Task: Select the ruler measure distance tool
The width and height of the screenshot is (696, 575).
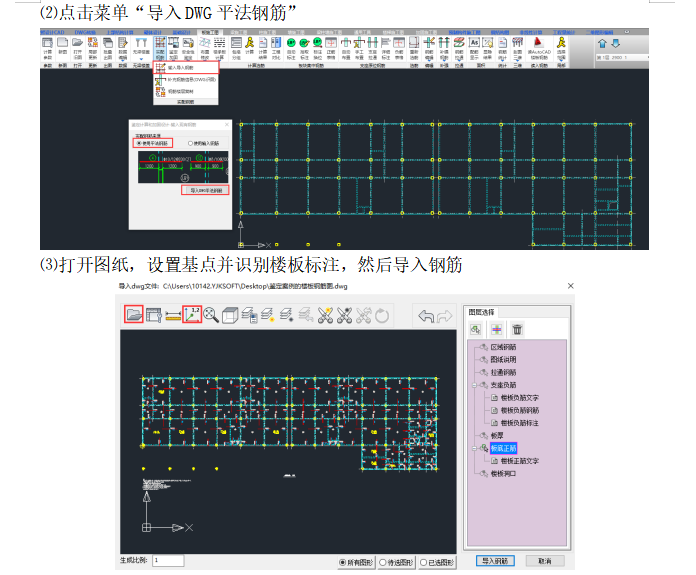Action: point(173,316)
